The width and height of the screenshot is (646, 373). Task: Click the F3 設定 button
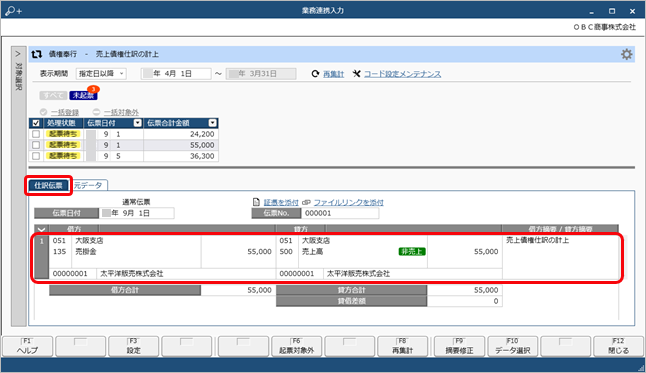133,346
